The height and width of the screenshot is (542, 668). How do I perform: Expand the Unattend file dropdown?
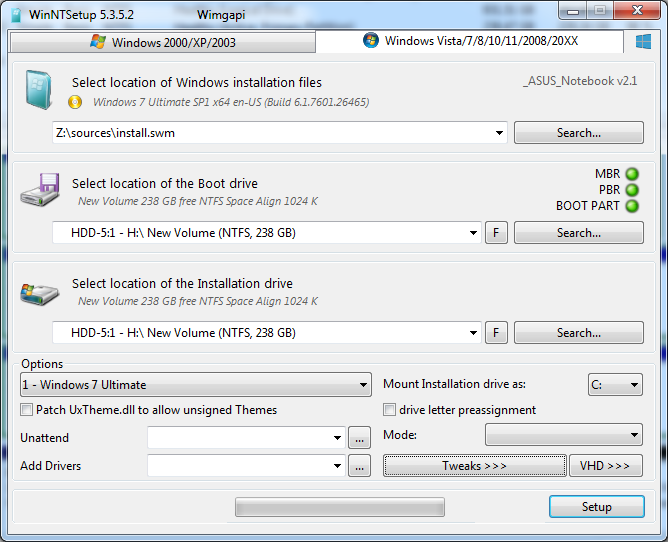point(337,438)
